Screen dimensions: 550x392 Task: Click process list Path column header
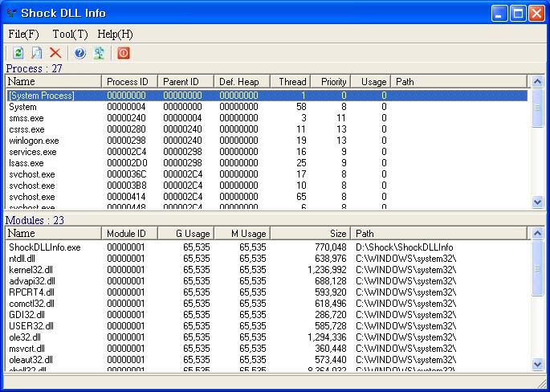tap(458, 81)
